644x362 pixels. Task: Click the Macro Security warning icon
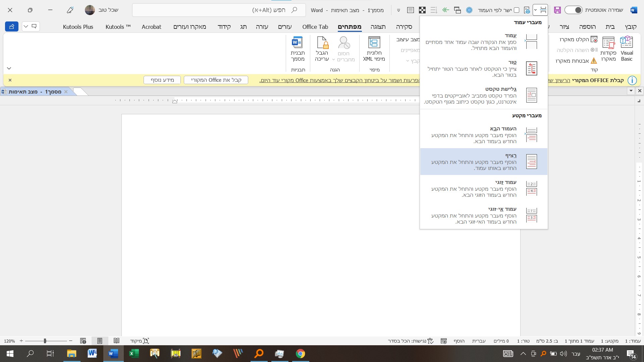(x=594, y=61)
